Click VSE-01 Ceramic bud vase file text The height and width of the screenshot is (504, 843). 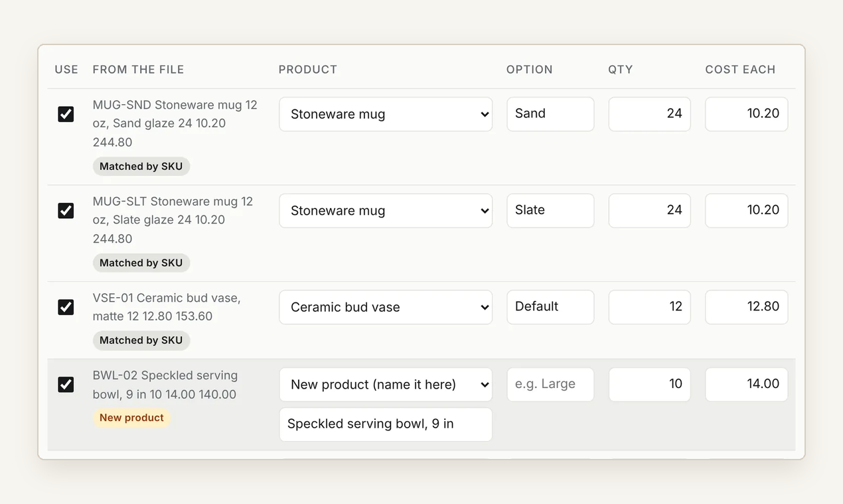(x=167, y=307)
